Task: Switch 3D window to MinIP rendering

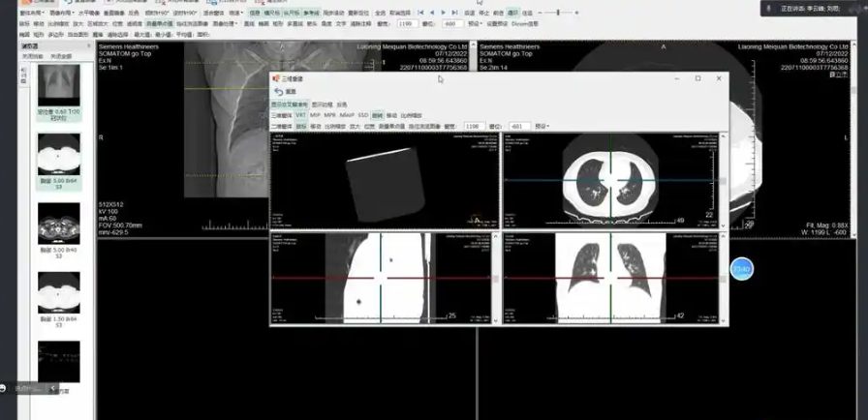Action: [347, 115]
